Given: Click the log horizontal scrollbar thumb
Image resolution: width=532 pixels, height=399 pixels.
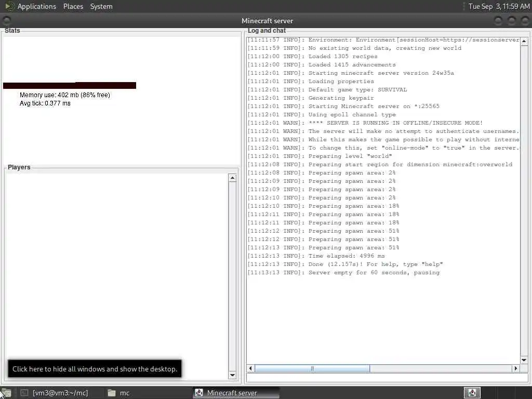Looking at the screenshot, I should coord(312,368).
